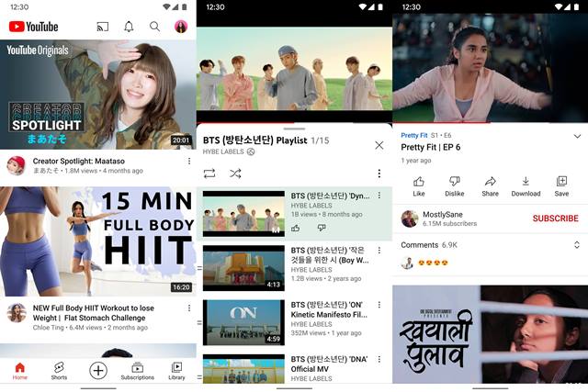Switch to Shorts tab
This screenshot has height=392, width=588.
coord(59,371)
